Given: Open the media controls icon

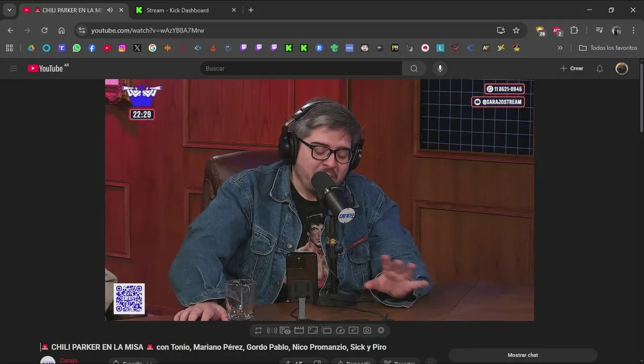Looking at the screenshot, I should point(600,30).
